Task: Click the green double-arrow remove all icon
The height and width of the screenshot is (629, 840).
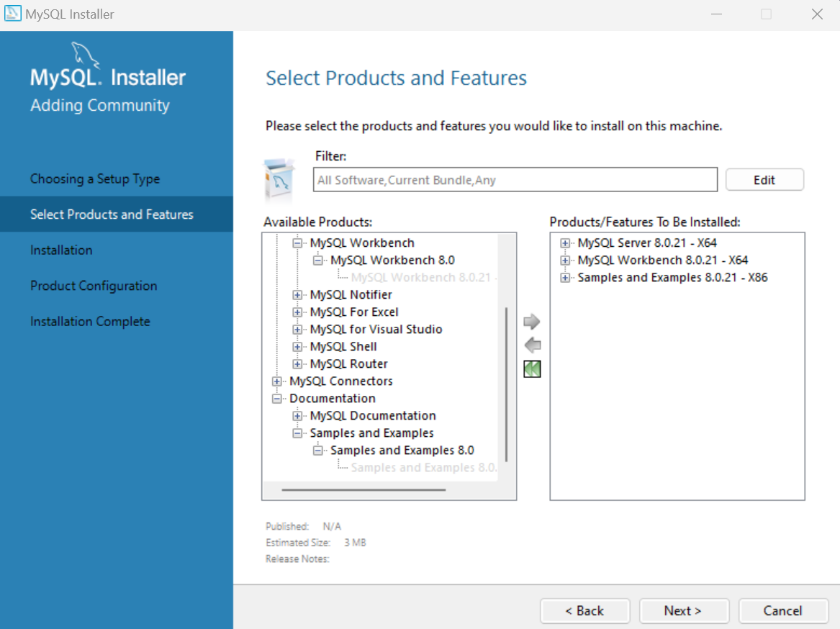Action: [532, 368]
